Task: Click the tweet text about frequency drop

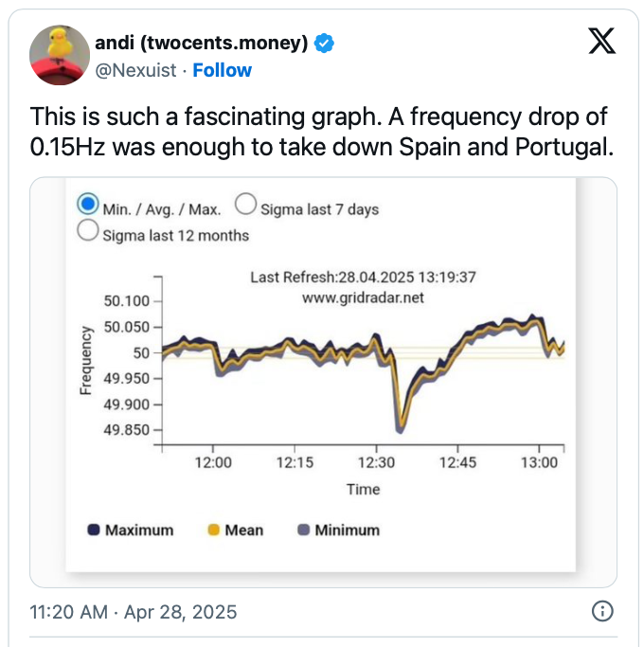Action: (x=318, y=133)
